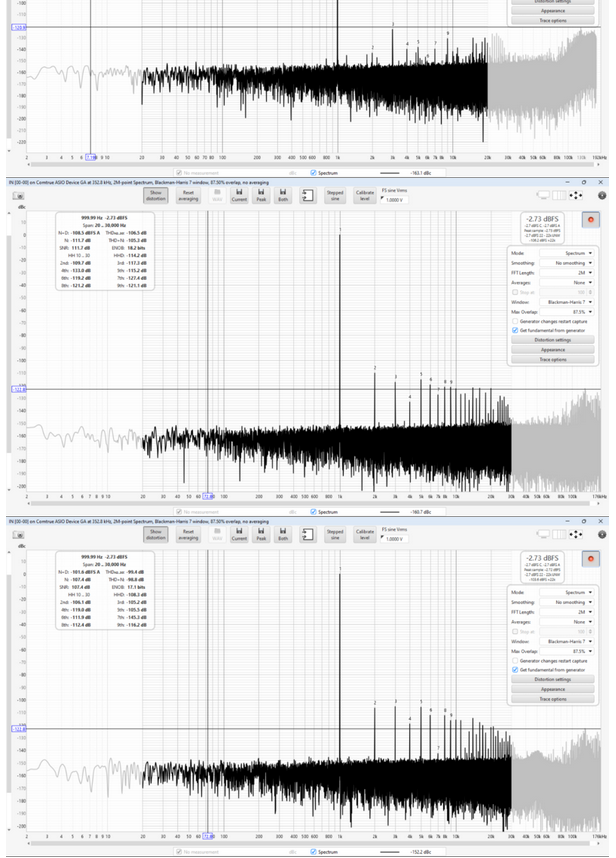Image resolution: width=616 pixels, height=858 pixels.
Task: Open Appearance in top RTA window
Action: pos(553,10)
